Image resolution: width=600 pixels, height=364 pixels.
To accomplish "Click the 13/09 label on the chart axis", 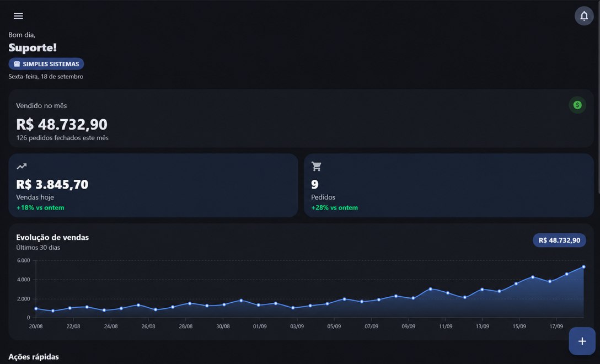I will 482,326.
